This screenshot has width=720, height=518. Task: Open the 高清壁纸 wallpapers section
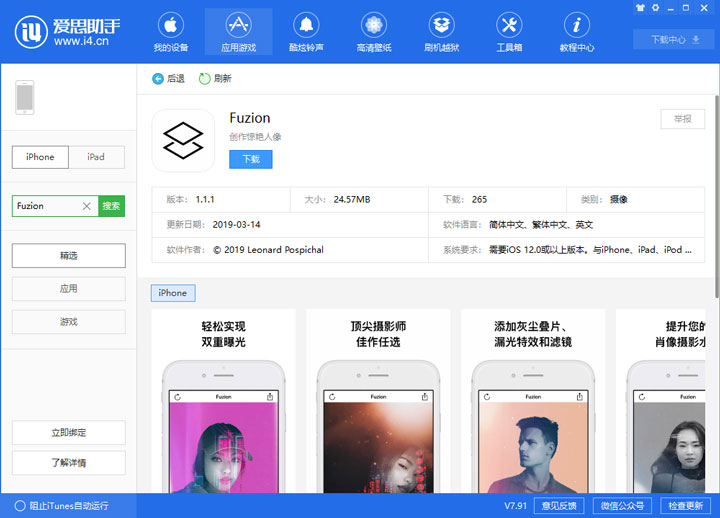(374, 32)
